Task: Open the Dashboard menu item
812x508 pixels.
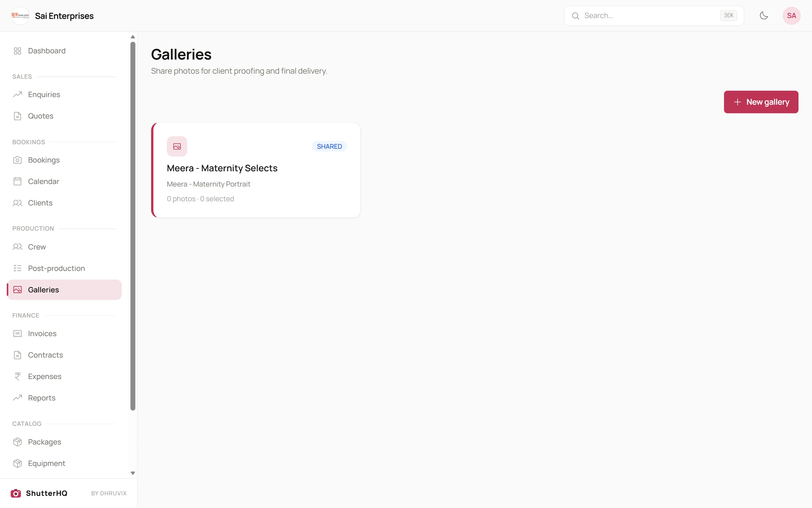Action: (64, 51)
